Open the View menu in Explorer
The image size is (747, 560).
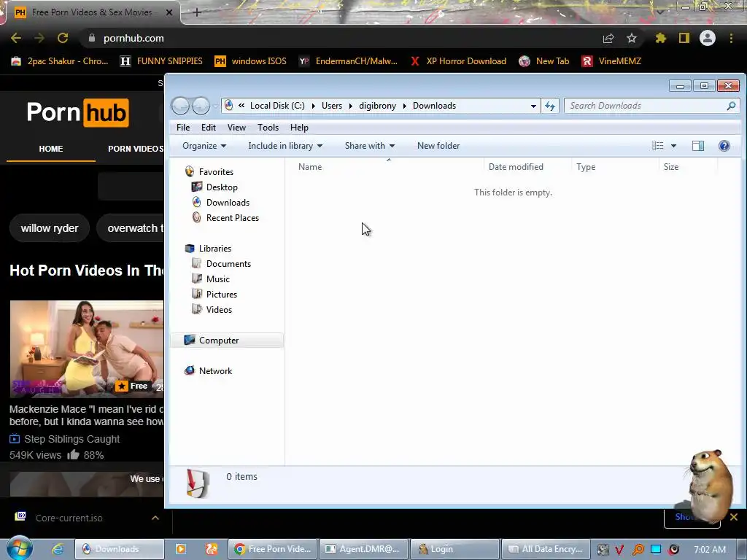[236, 128]
